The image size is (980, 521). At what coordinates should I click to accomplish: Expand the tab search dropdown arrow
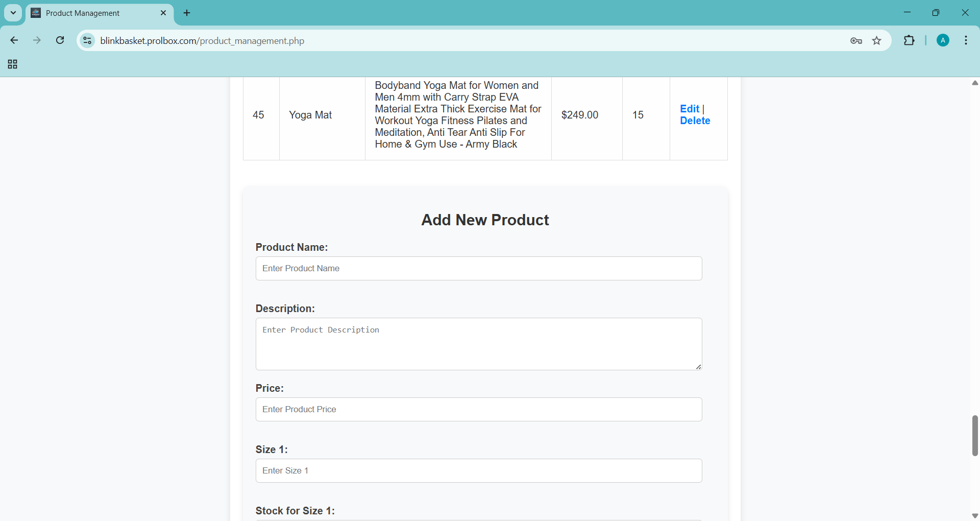click(13, 13)
